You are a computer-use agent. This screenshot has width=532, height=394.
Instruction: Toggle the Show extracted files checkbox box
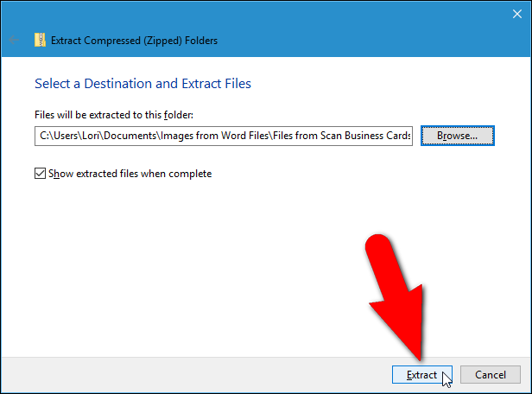[x=40, y=174]
